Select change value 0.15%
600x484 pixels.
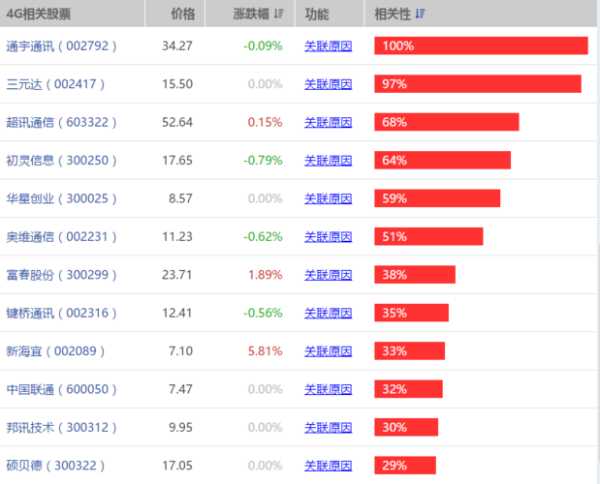[x=265, y=122]
